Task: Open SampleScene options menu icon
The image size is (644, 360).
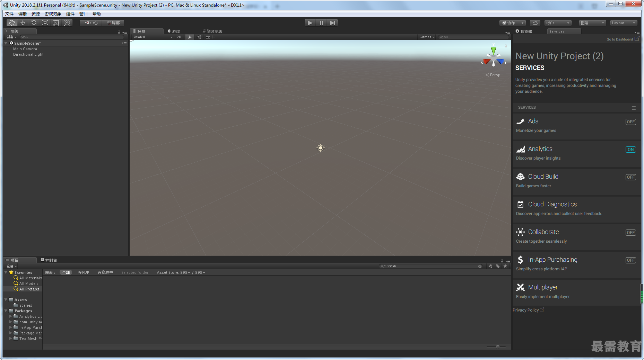Action: click(124, 43)
